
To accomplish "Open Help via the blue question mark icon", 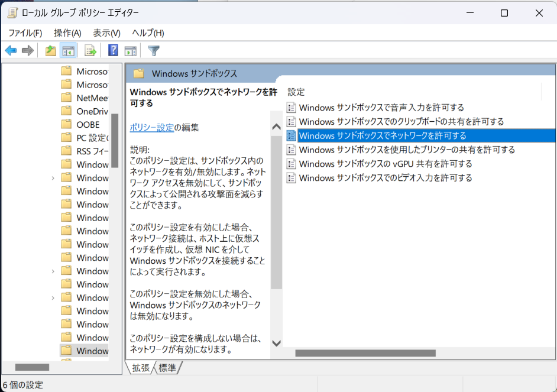I will point(112,50).
